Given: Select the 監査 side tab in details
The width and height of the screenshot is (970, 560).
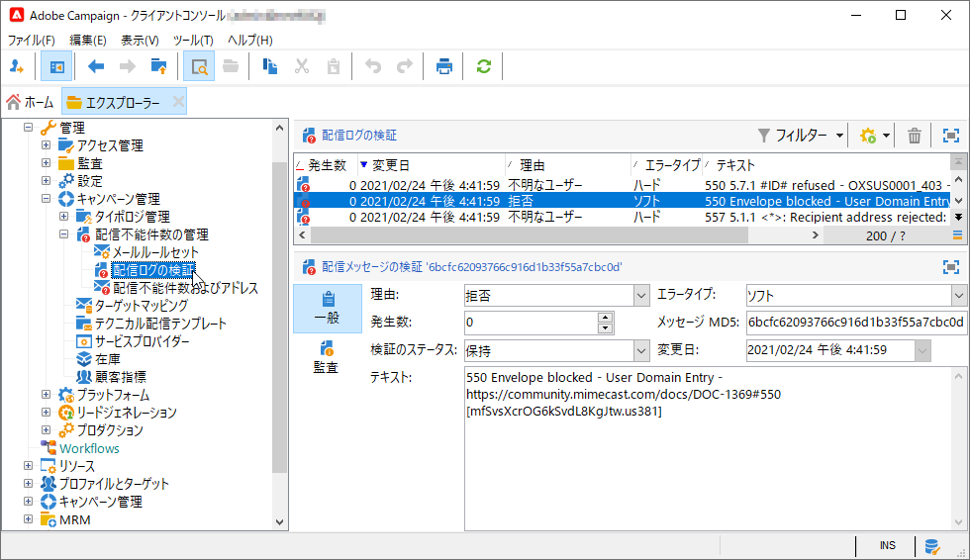Looking at the screenshot, I should pyautogui.click(x=327, y=357).
